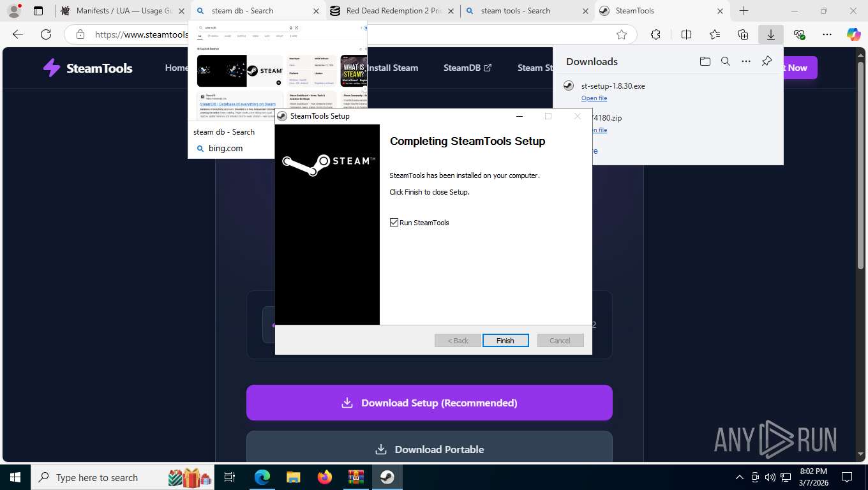Image resolution: width=868 pixels, height=490 pixels.
Task: Open the Favorites list icon
Action: point(715,34)
